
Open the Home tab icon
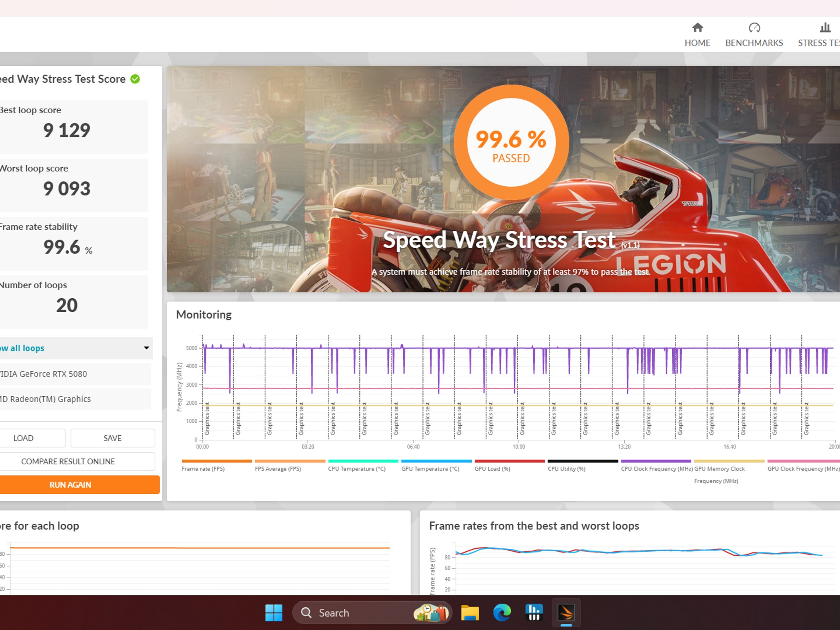(x=697, y=27)
